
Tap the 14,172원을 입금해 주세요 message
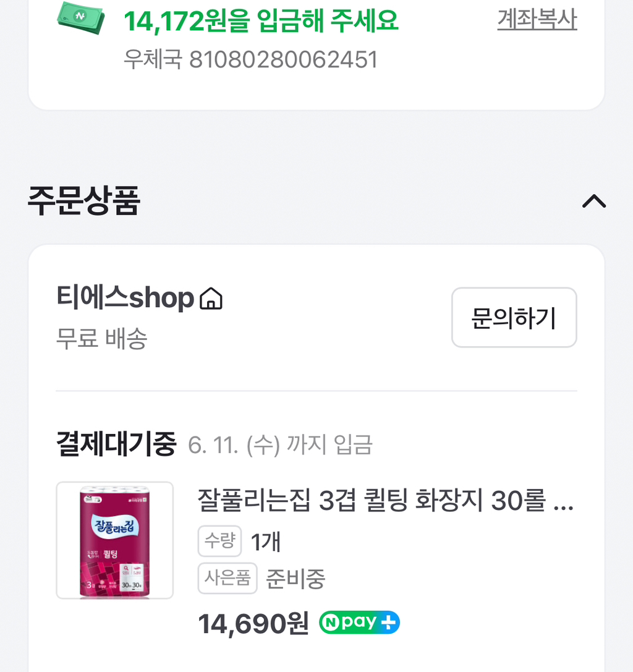tap(261, 21)
